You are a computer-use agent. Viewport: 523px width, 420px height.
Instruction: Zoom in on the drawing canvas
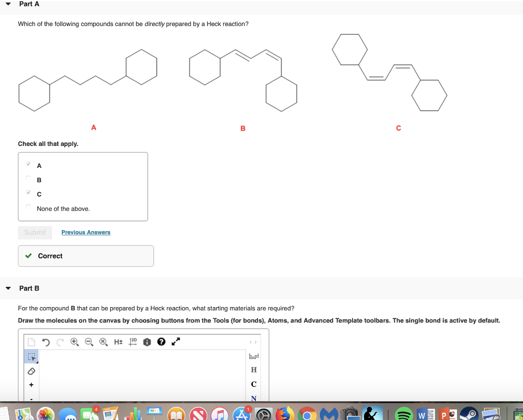pyautogui.click(x=75, y=342)
